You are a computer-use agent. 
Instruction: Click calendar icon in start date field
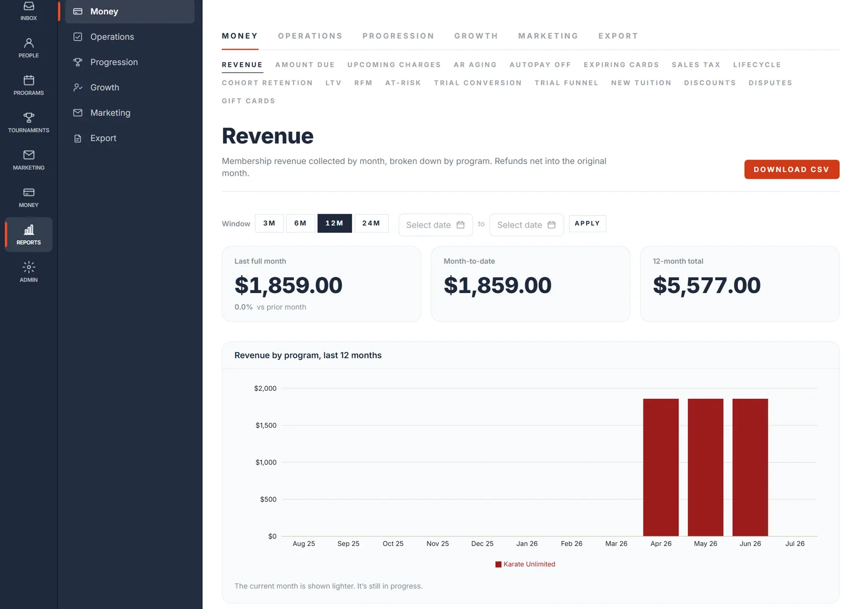461,225
